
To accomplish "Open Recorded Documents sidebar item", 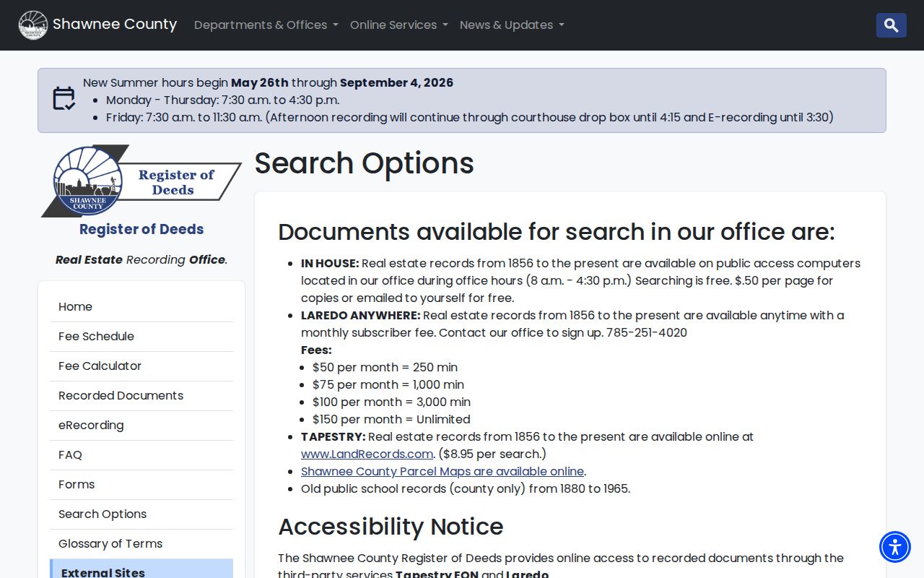I will pyautogui.click(x=141, y=396).
